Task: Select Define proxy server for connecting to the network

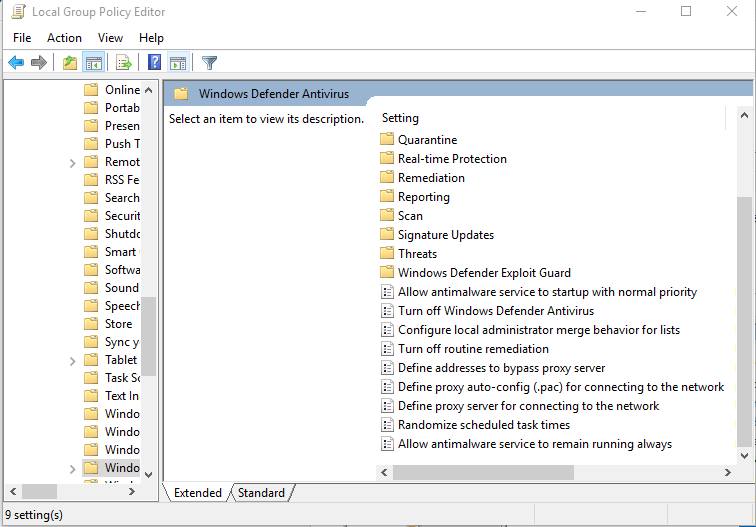Action: click(528, 406)
